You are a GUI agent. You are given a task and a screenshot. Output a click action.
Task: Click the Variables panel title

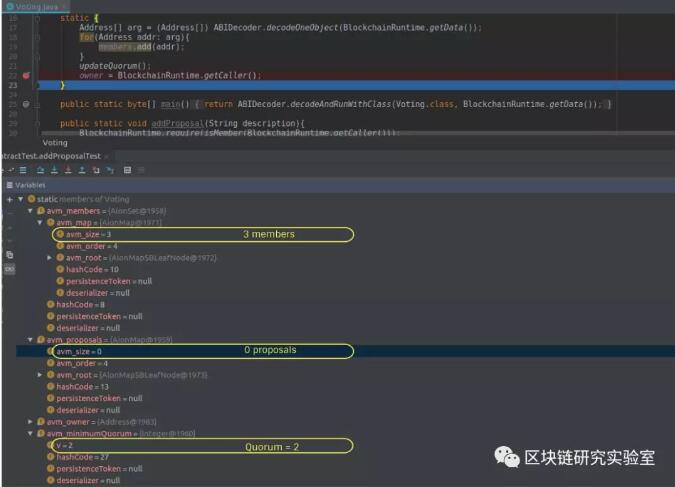[x=30, y=185]
